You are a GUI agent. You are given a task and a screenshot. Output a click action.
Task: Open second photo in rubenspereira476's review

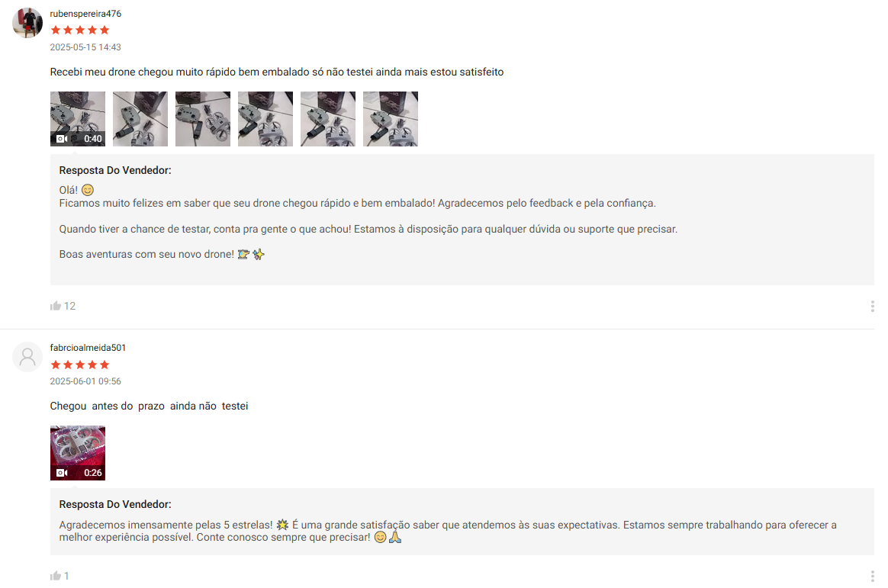[x=140, y=119]
